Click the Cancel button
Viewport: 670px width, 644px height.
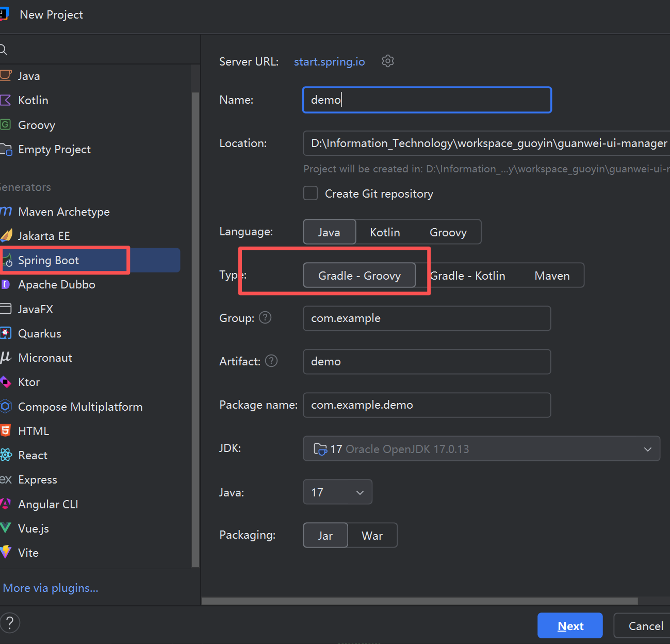click(643, 626)
